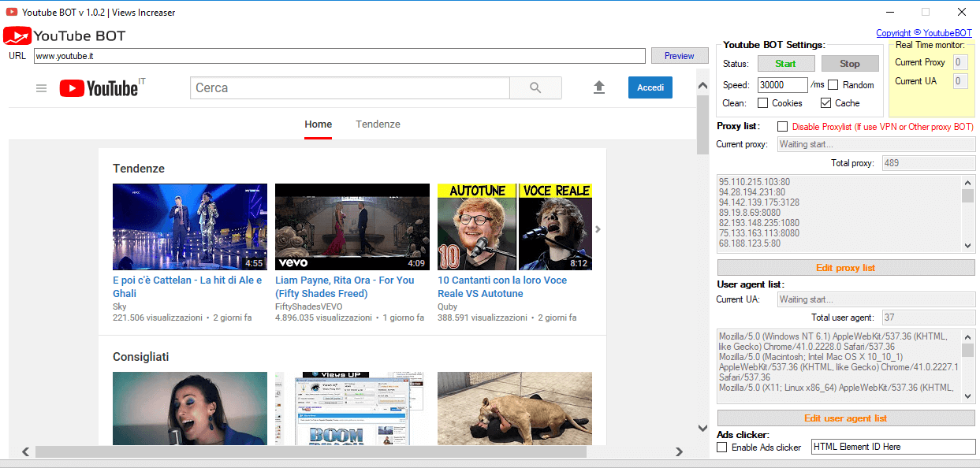Click the URL input field
This screenshot has height=468, width=980.
(340, 56)
